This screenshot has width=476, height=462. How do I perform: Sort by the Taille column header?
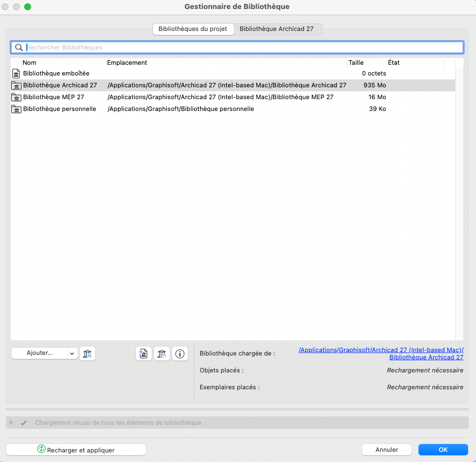click(356, 63)
